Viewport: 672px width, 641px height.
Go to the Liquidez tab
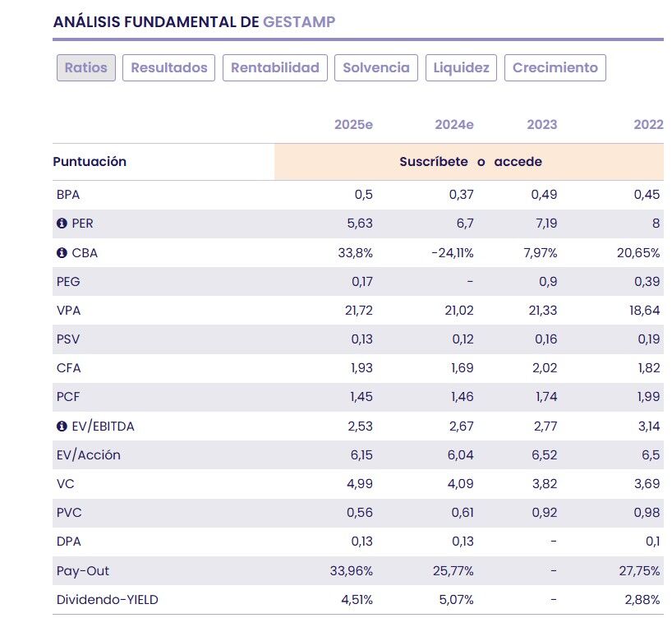pos(461,67)
